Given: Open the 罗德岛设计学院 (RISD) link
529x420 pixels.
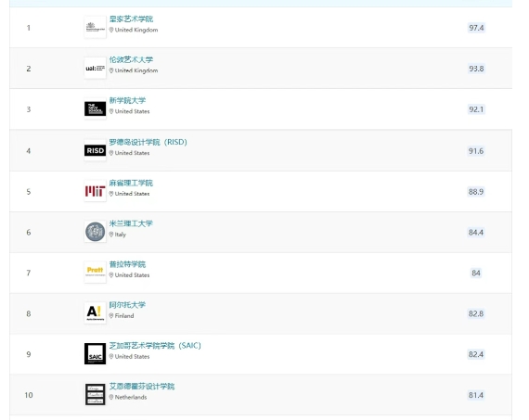Looking at the screenshot, I should pyautogui.click(x=148, y=142).
